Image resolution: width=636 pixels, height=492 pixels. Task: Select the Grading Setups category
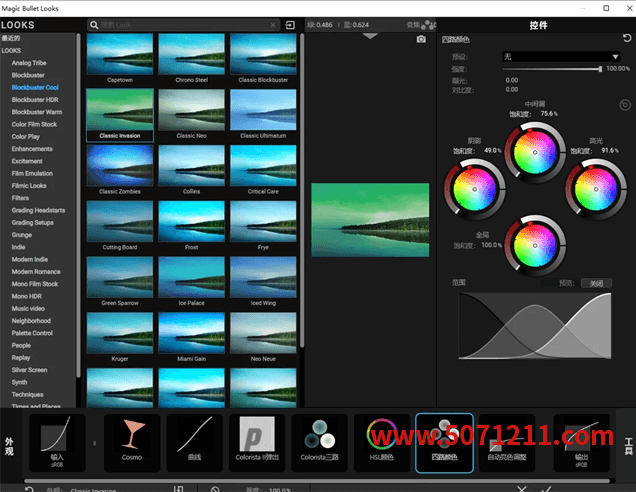click(x=36, y=222)
